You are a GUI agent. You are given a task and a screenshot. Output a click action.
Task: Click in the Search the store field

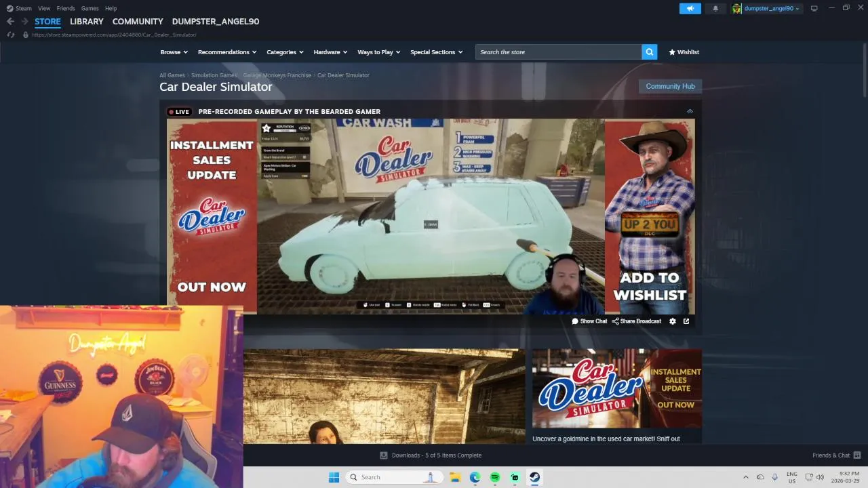pos(558,52)
